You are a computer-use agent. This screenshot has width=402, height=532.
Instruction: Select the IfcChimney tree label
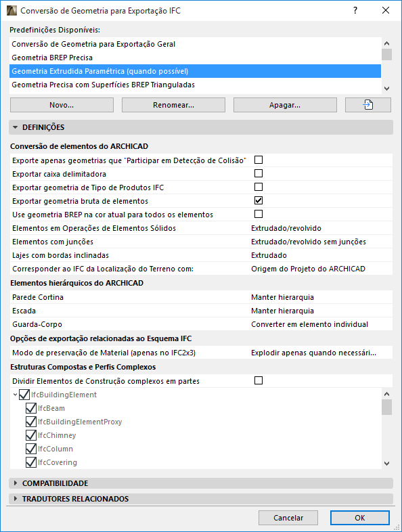tap(57, 435)
